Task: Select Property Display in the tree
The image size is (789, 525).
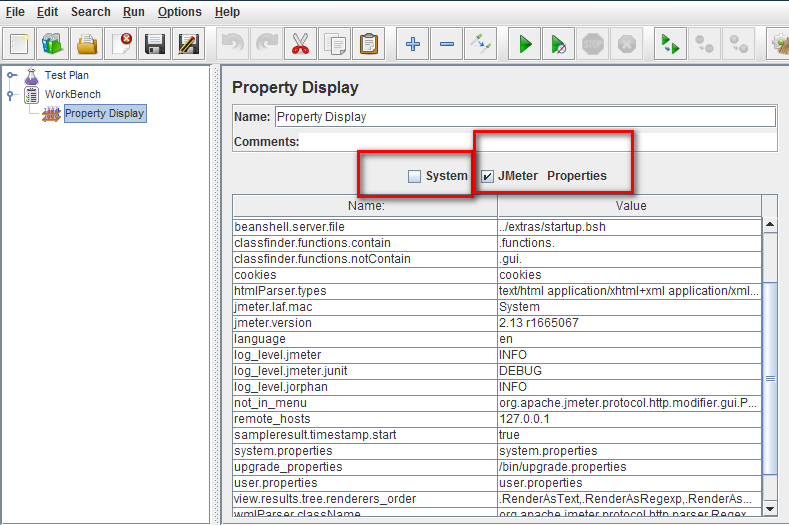Action: tap(104, 114)
